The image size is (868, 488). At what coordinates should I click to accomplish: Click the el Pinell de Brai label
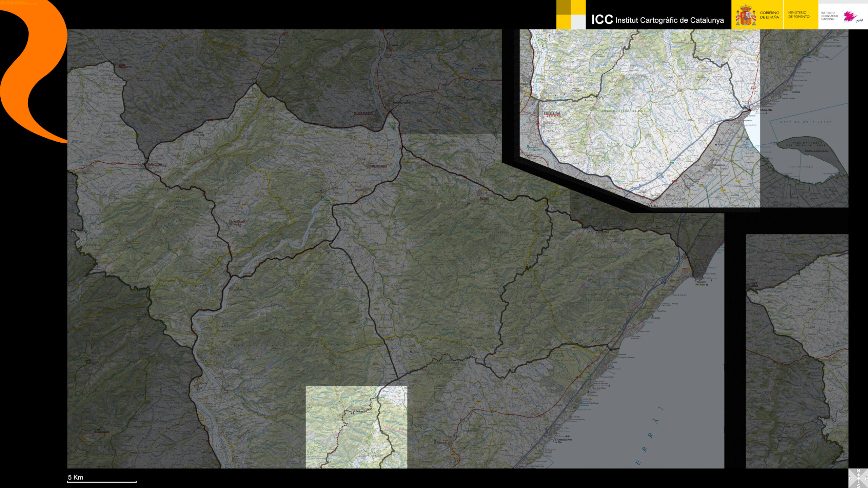coord(239,222)
